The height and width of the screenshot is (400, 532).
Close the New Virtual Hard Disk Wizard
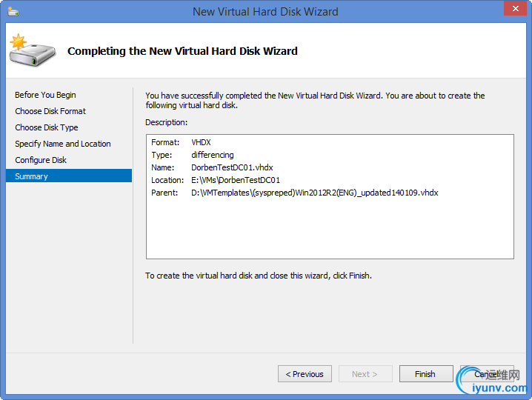[515, 8]
